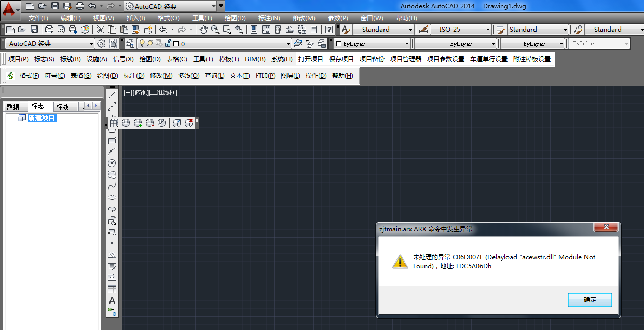Open the Quick Access toolbar customize arrow
Image resolution: width=644 pixels, height=330 pixels.
(222, 6)
